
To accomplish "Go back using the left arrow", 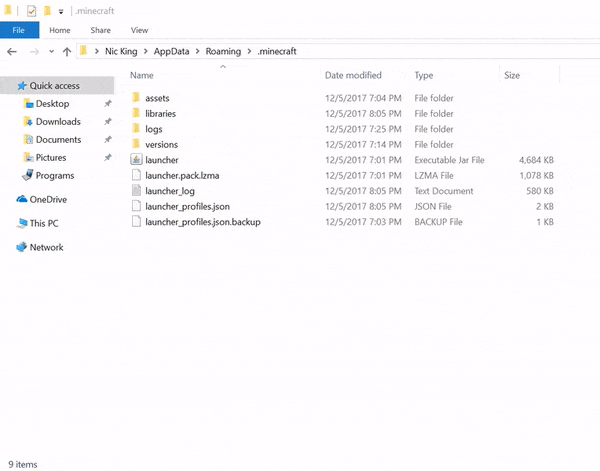I will point(12,51).
